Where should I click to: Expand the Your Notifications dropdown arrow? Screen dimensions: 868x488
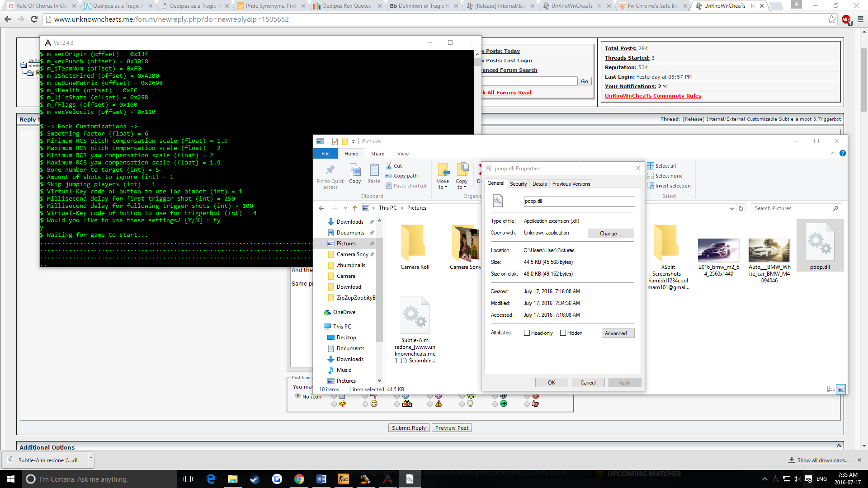tap(665, 86)
